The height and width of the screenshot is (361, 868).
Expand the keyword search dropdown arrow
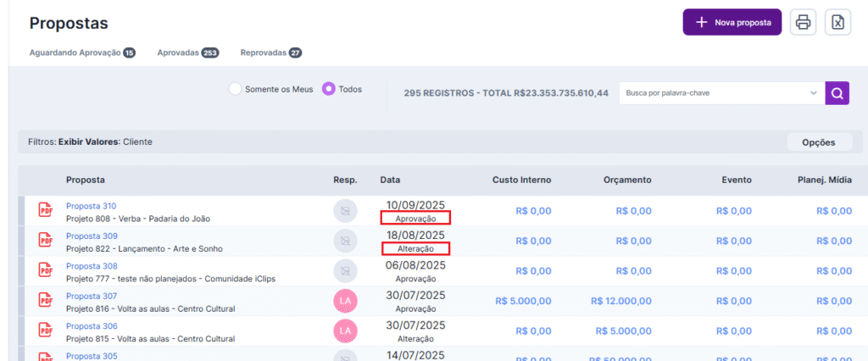[x=813, y=93]
